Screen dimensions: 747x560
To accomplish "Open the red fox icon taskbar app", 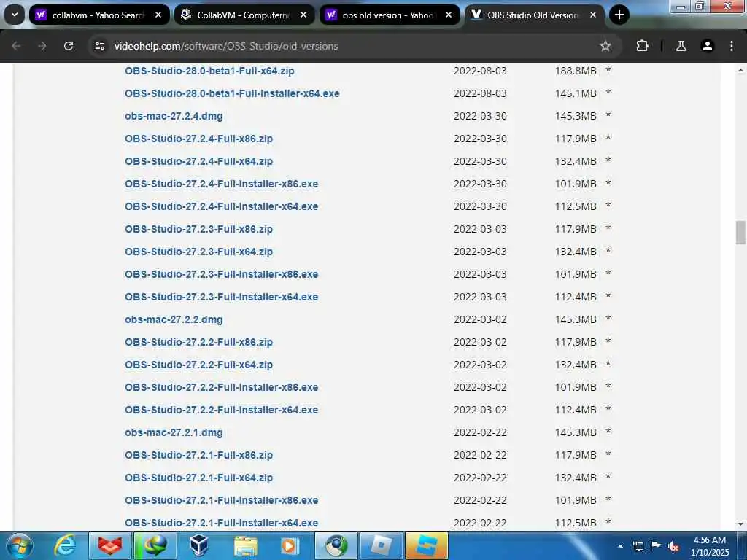I will click(110, 545).
